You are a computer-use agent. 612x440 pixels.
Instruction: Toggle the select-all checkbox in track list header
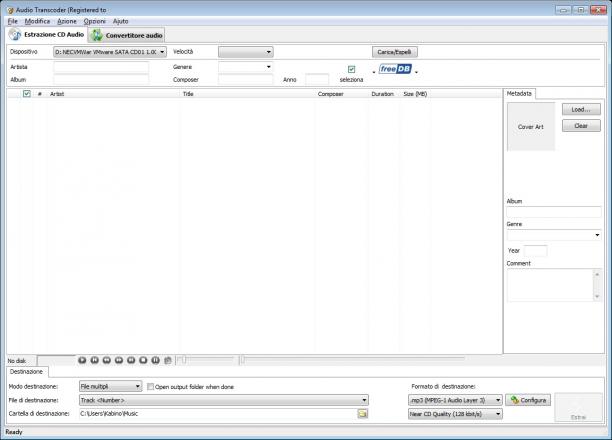27,94
